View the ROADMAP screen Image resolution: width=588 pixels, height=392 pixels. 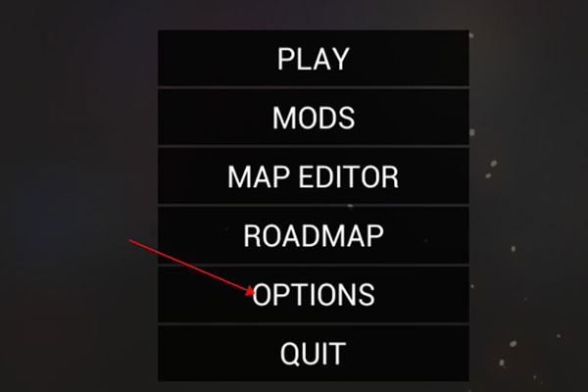(x=314, y=235)
